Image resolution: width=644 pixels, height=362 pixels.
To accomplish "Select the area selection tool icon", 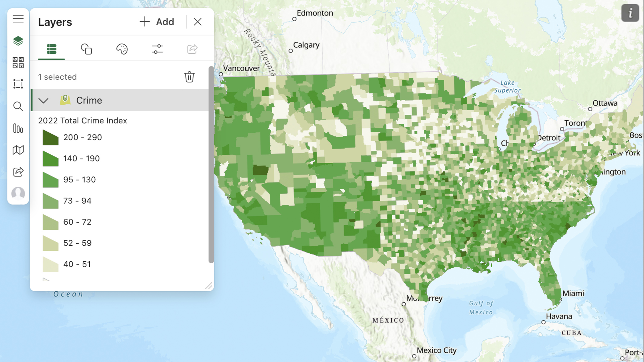I will (18, 84).
